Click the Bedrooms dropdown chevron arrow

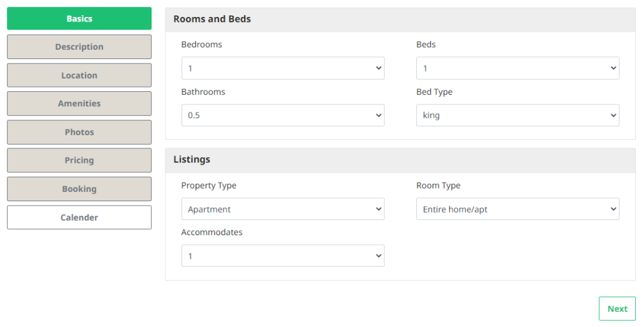point(378,68)
